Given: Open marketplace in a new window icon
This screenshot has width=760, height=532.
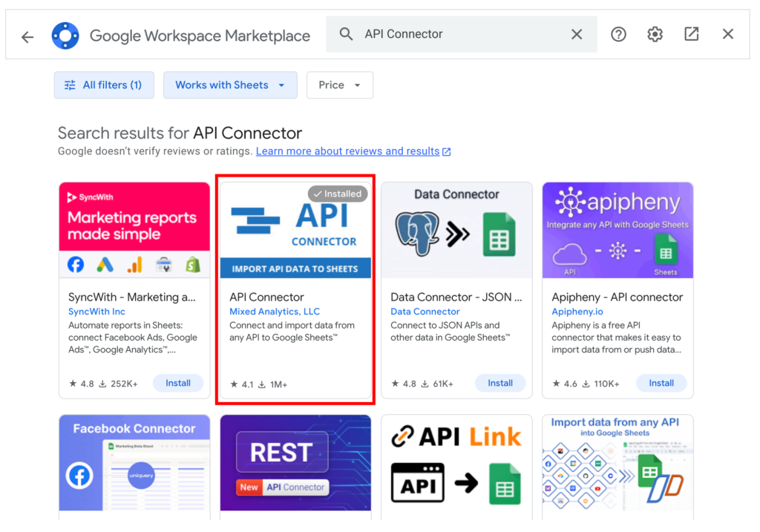Looking at the screenshot, I should [691, 34].
